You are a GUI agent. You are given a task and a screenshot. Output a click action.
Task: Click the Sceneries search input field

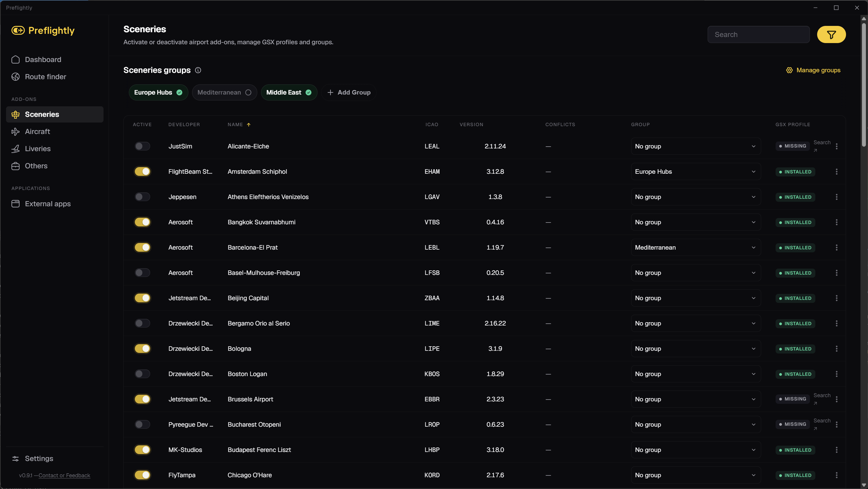758,34
